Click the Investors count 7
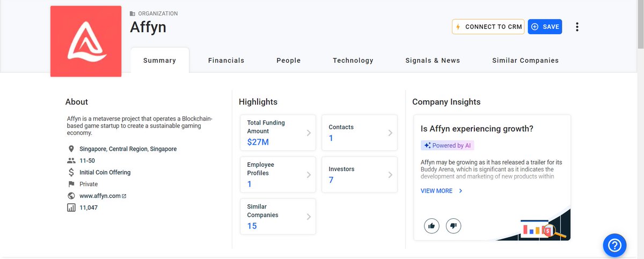Screen dimensions: 644x259 [x=331, y=180]
